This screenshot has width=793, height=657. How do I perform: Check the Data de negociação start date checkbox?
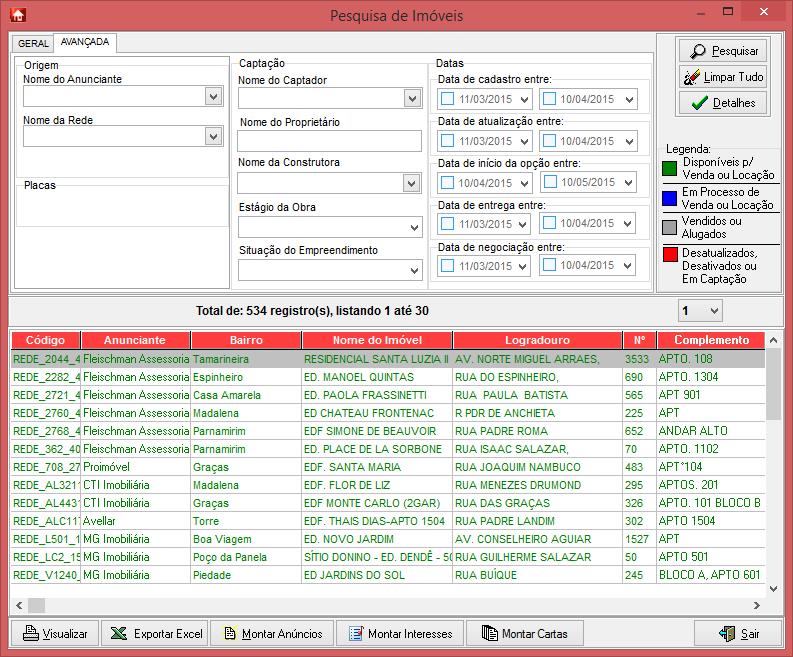[448, 266]
